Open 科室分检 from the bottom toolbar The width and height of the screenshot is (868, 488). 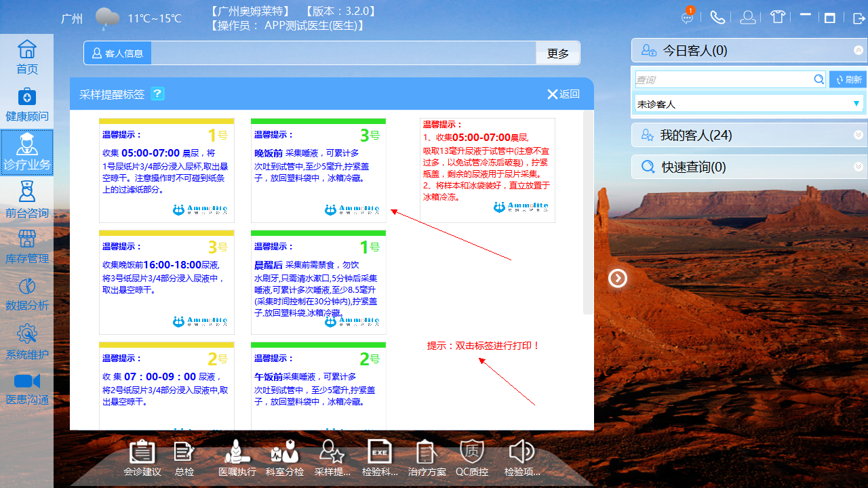(285, 459)
